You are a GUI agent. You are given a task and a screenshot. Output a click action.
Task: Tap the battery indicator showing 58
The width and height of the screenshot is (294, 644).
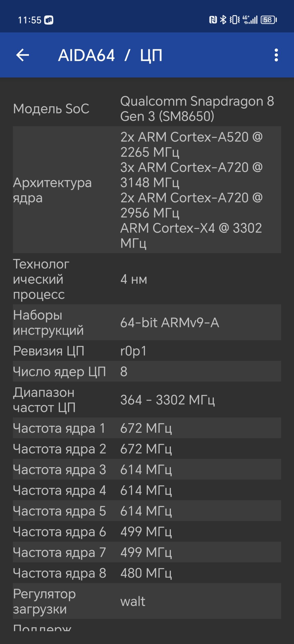coord(269,20)
